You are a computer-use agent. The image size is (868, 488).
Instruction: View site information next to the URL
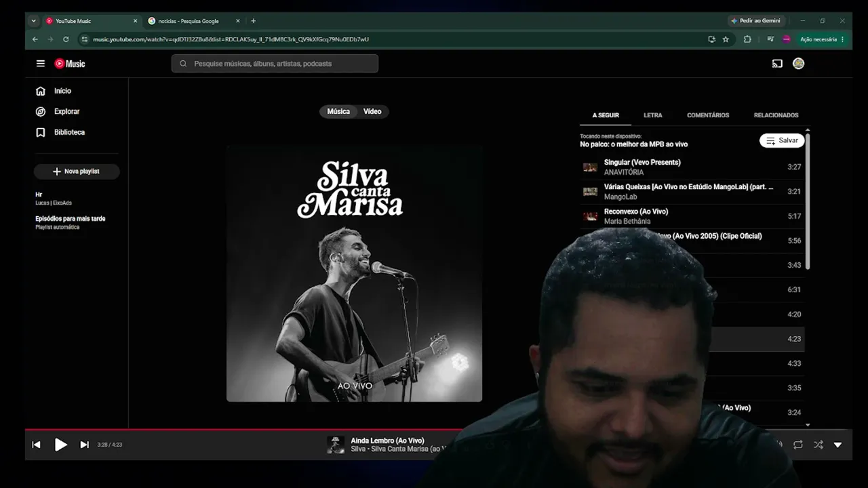point(84,39)
